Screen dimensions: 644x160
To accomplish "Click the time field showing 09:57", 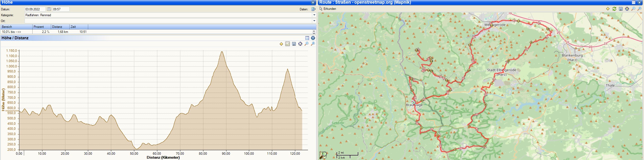I will [x=61, y=9].
